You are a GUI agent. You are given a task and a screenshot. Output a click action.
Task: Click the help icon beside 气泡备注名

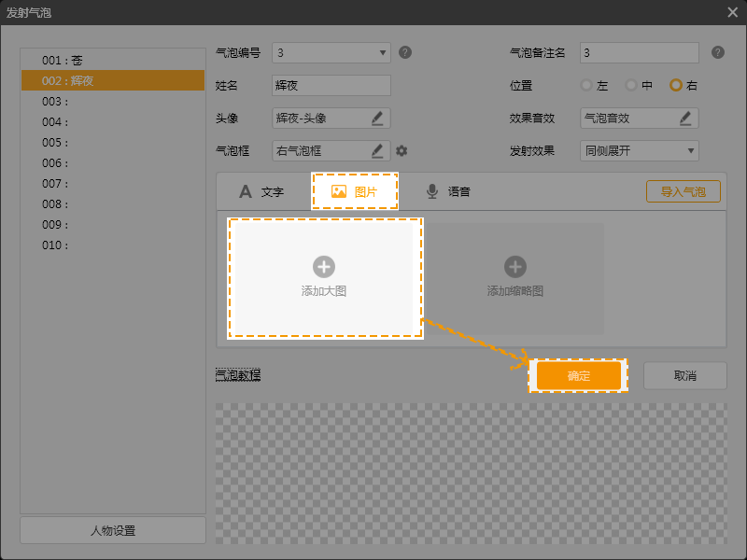(x=717, y=52)
